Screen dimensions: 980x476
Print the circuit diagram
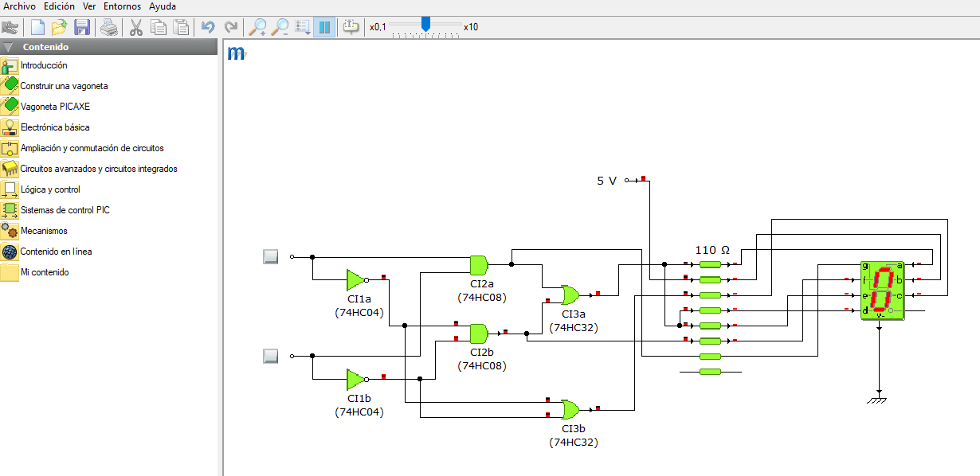109,27
